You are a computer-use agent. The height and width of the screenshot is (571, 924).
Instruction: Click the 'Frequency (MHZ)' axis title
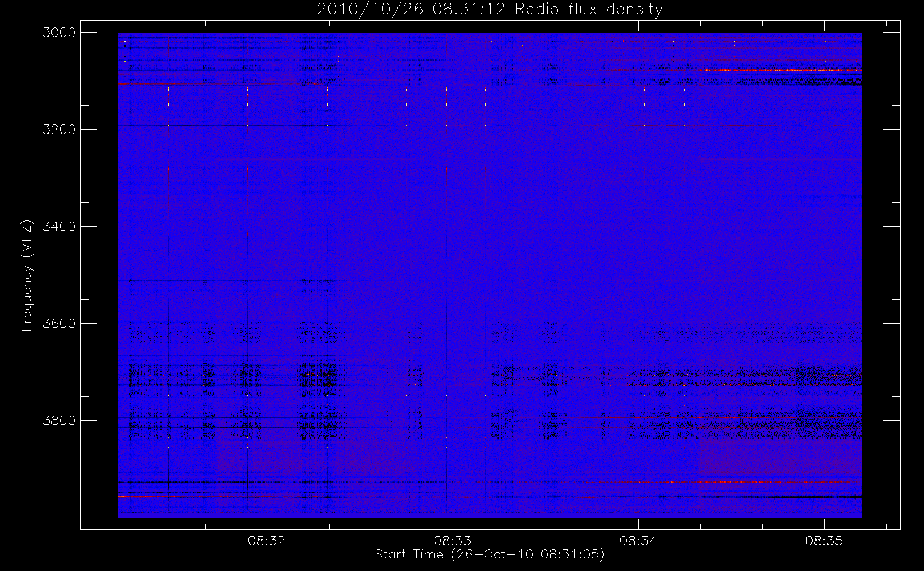(27, 275)
